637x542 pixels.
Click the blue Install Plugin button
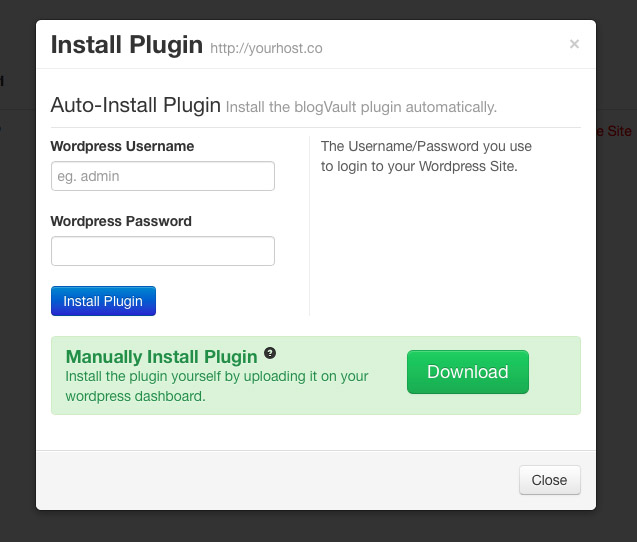103,301
